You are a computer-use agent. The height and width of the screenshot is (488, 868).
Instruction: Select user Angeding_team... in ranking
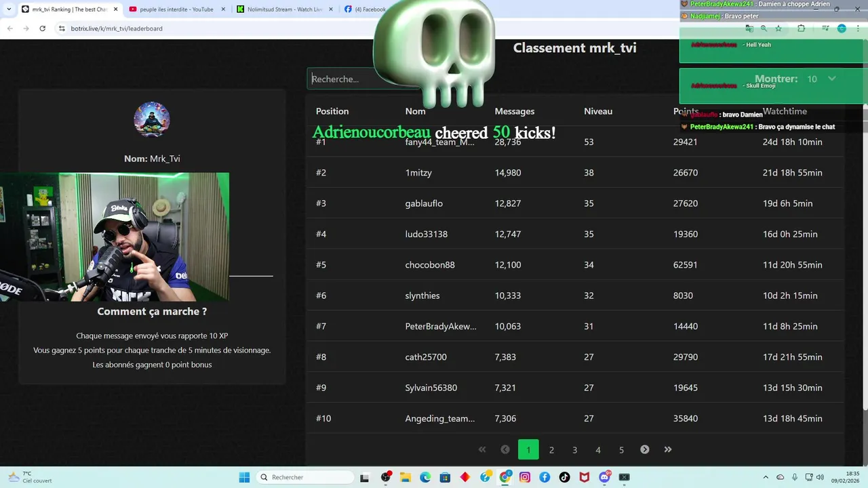tap(440, 418)
